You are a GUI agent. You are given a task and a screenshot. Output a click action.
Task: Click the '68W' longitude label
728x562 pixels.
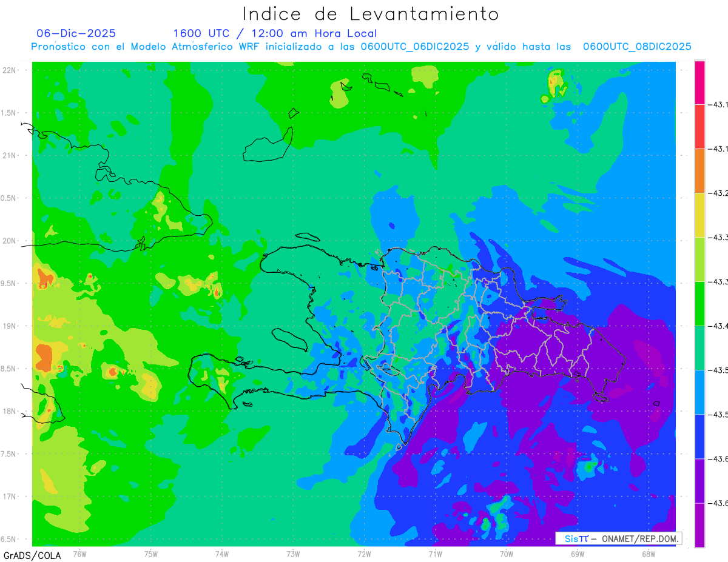648,554
